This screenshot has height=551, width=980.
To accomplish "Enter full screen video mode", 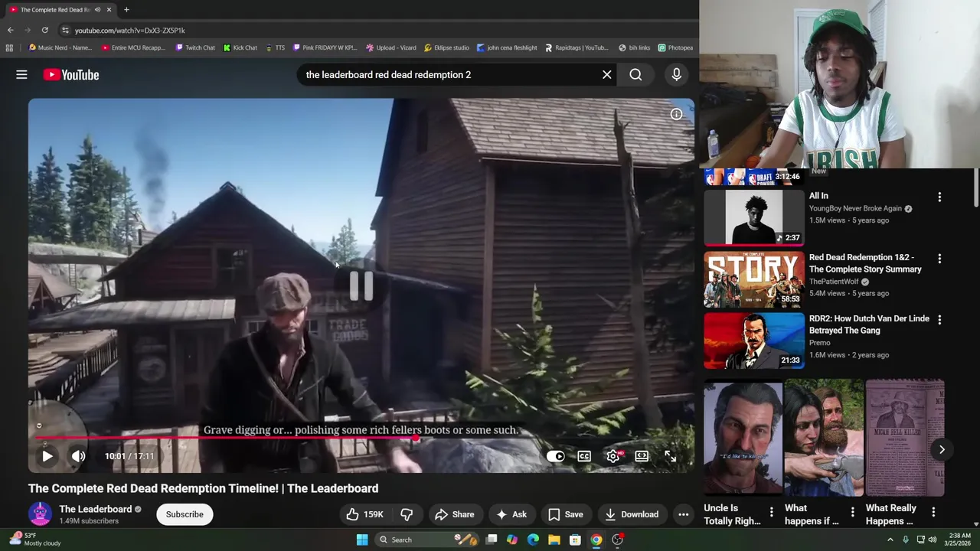I will point(670,456).
